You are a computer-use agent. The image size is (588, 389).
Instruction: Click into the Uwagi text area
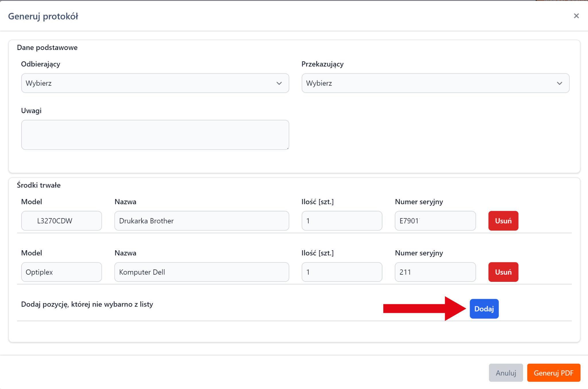(155, 135)
